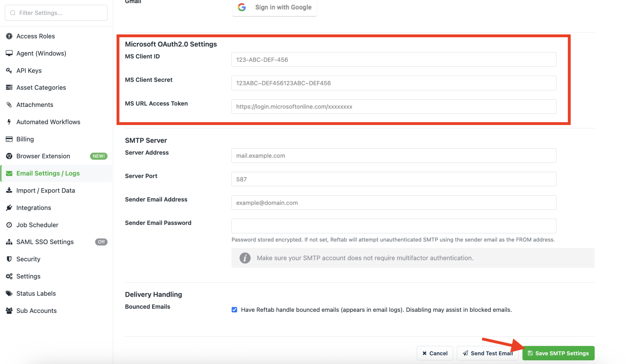The width and height of the screenshot is (626, 364).
Task: Click the Server Address input field
Action: click(x=394, y=156)
